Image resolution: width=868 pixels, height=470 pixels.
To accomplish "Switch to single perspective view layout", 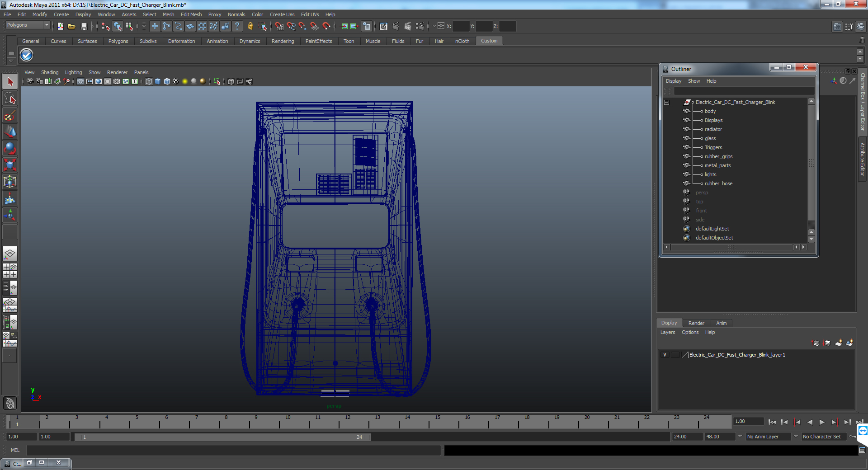I will 10,254.
